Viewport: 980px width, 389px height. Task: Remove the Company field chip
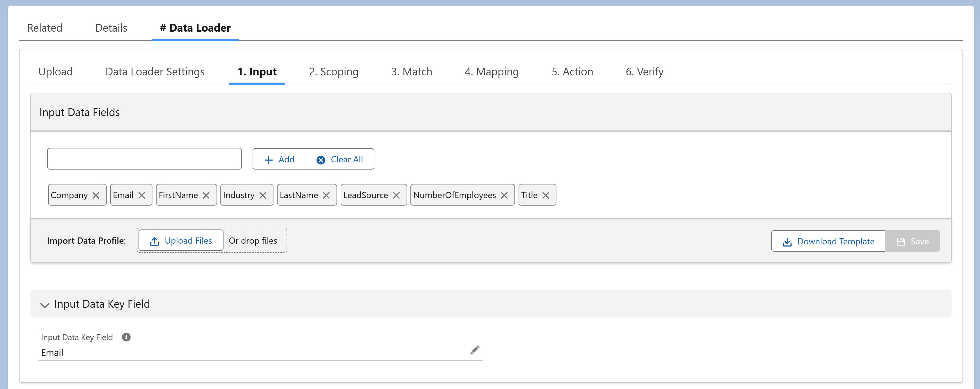[96, 196]
